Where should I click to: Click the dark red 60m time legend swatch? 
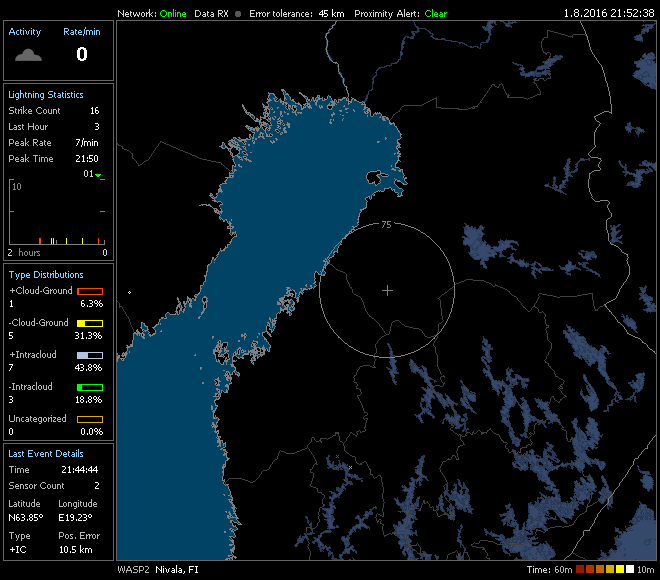[580, 569]
